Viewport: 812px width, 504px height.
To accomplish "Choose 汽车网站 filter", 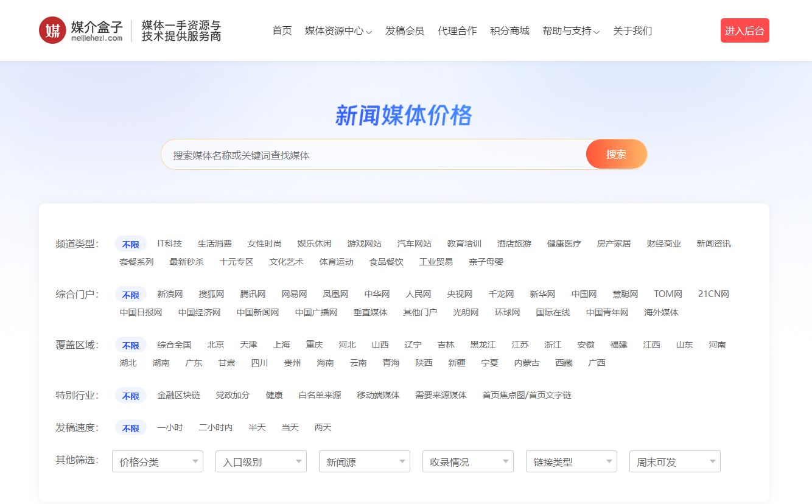I will point(414,243).
